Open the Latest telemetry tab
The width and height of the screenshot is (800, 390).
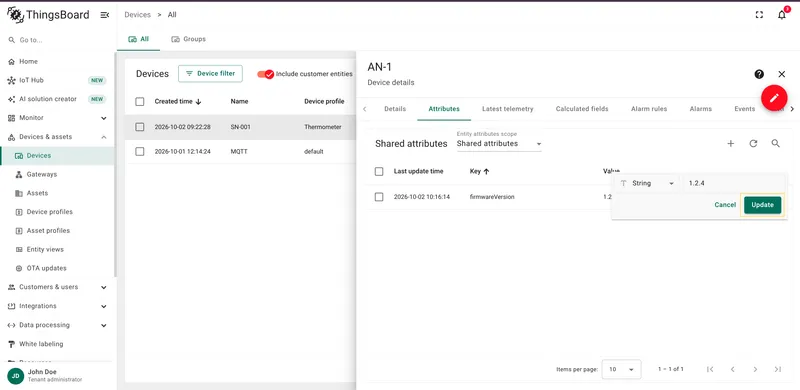pyautogui.click(x=508, y=109)
